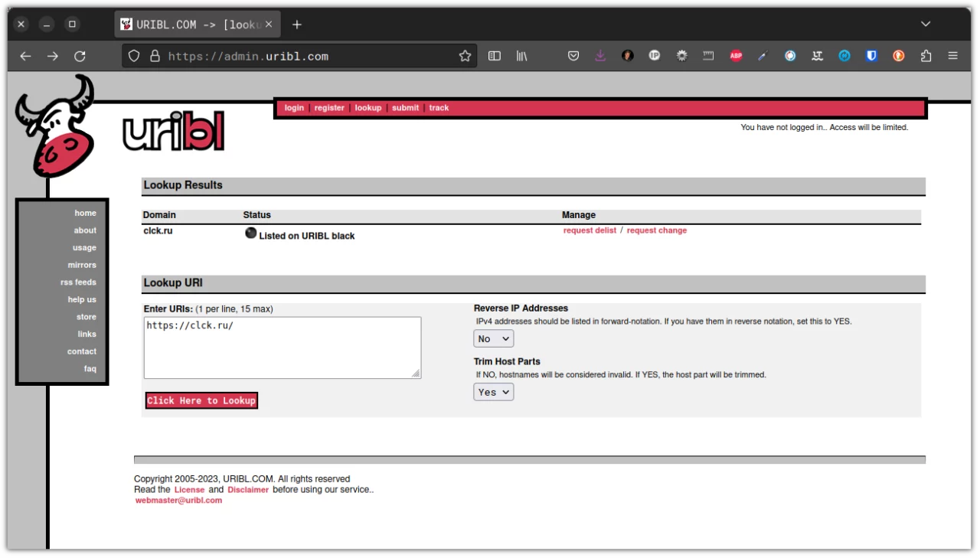Open the Bitwarden extension icon
The width and height of the screenshot is (980, 558).
click(x=871, y=56)
